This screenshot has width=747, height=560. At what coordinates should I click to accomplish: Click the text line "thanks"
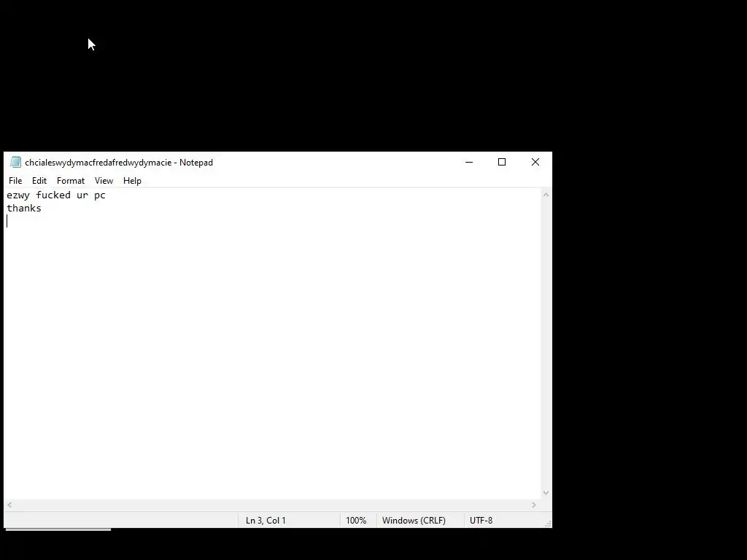point(24,209)
